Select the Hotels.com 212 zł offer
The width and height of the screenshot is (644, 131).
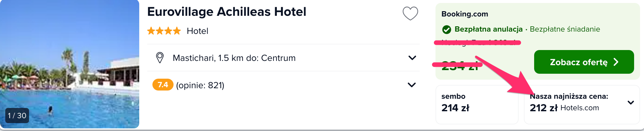coord(582,104)
